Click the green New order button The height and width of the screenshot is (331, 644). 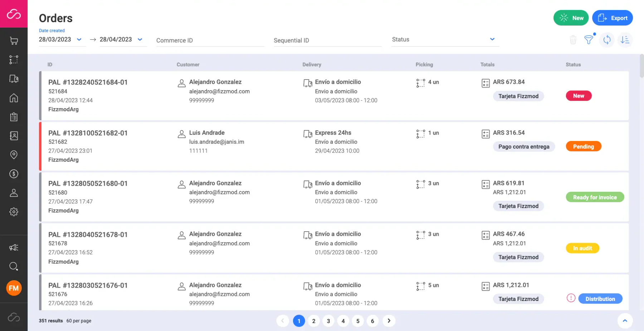[x=571, y=18]
